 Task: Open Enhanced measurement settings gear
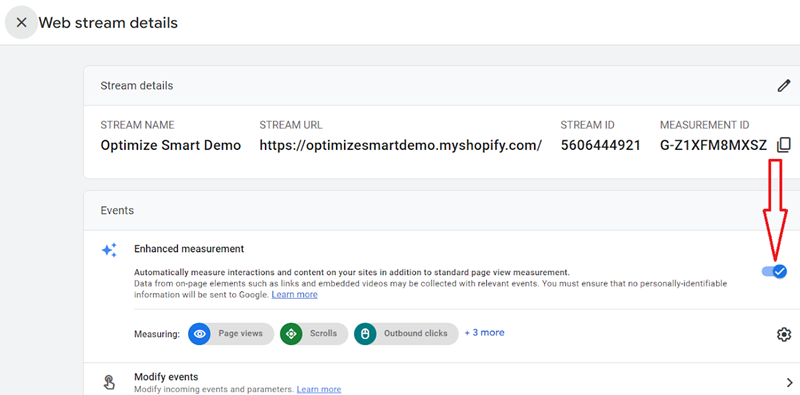(x=784, y=334)
